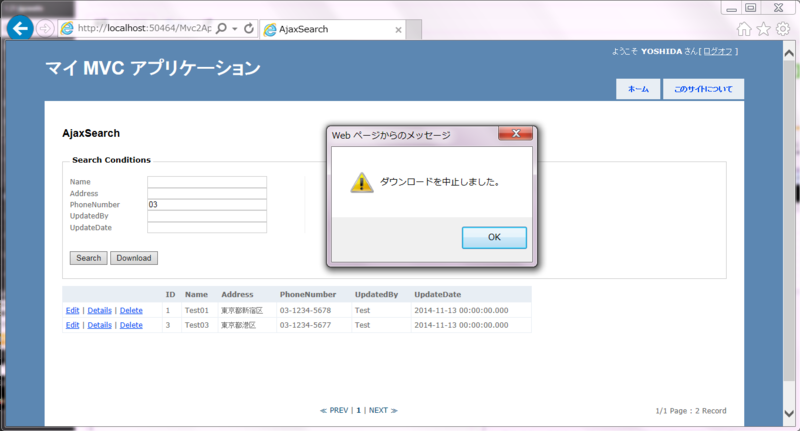Viewport: 800px width, 431px height.
Task: Click phone number 03-1234-5678 cell
Action: tap(305, 311)
